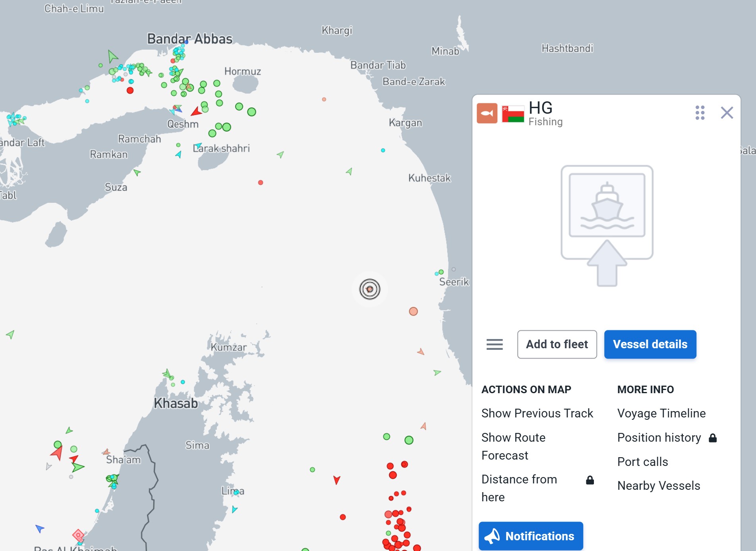This screenshot has height=551, width=756.
Task: Show Nearby Vessels
Action: click(x=659, y=486)
